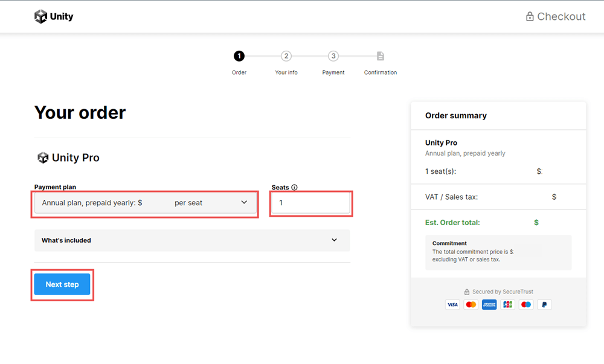
Task: Open the Payment plan dropdown
Action: click(145, 203)
